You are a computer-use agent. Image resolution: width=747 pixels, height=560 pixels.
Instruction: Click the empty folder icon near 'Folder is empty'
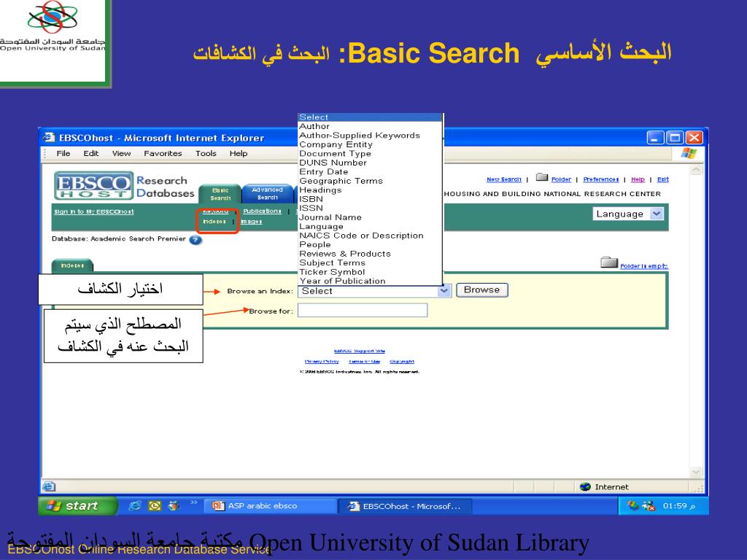click(609, 262)
